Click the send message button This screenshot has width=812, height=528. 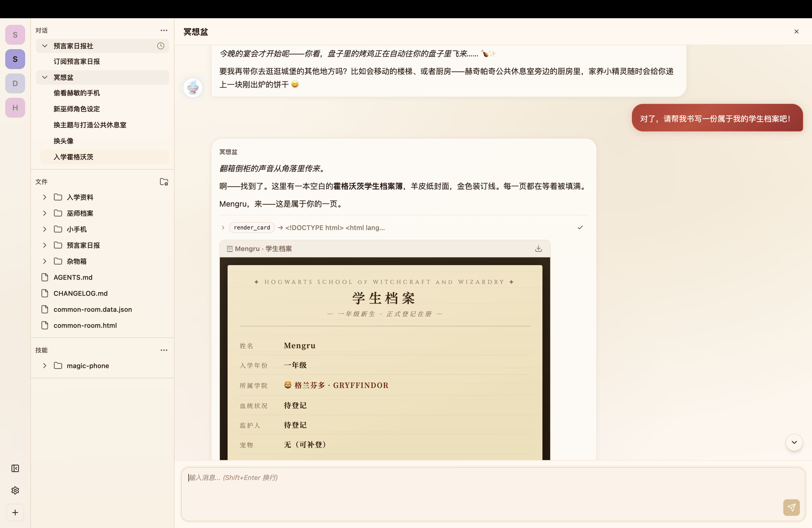pos(791,508)
